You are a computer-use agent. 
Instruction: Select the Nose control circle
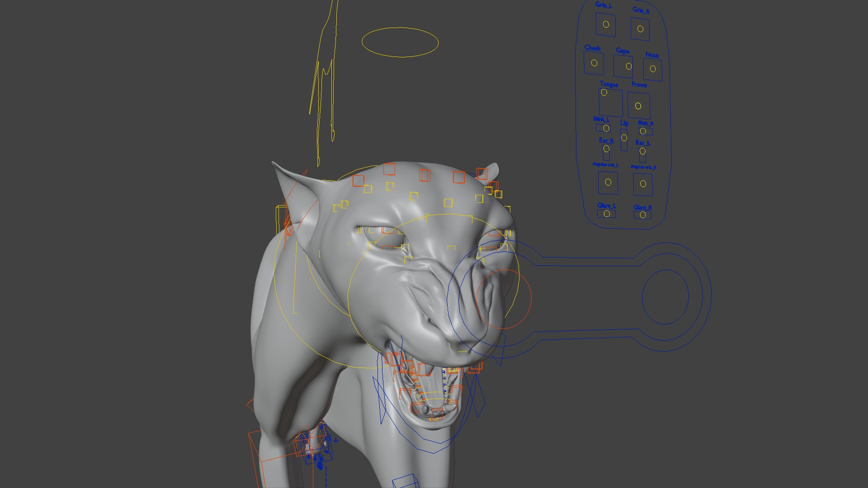[x=652, y=69]
